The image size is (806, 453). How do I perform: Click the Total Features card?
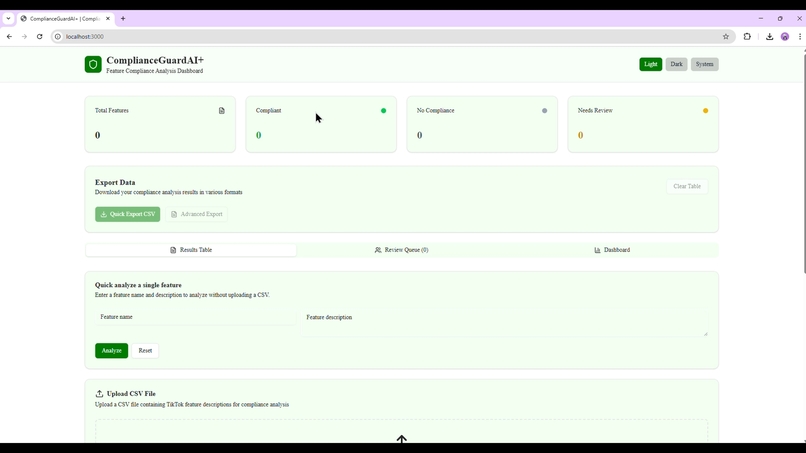(x=160, y=124)
